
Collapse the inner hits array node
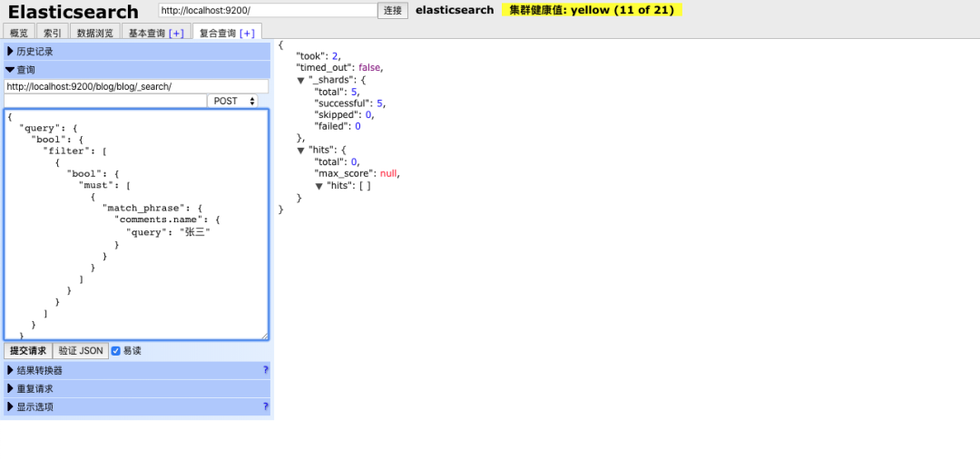(x=318, y=186)
